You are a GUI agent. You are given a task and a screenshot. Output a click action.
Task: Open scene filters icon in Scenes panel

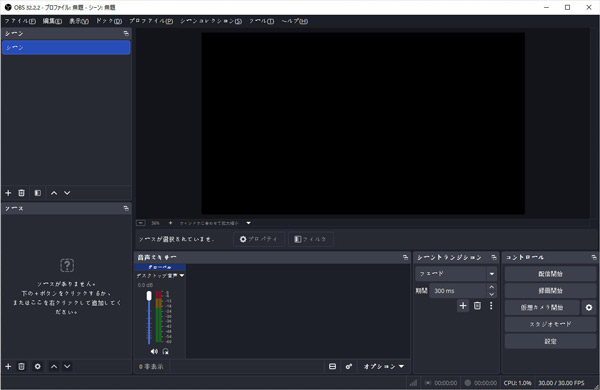38,193
